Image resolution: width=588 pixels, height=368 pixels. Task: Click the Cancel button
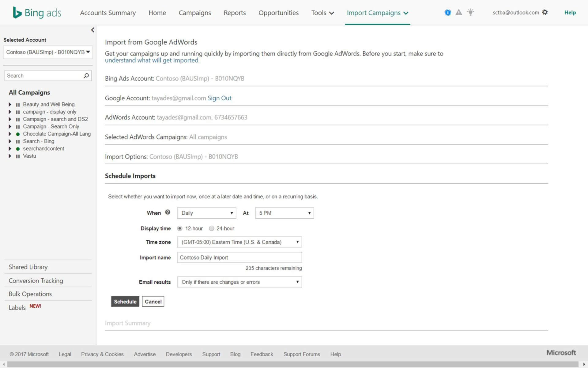coord(153,301)
